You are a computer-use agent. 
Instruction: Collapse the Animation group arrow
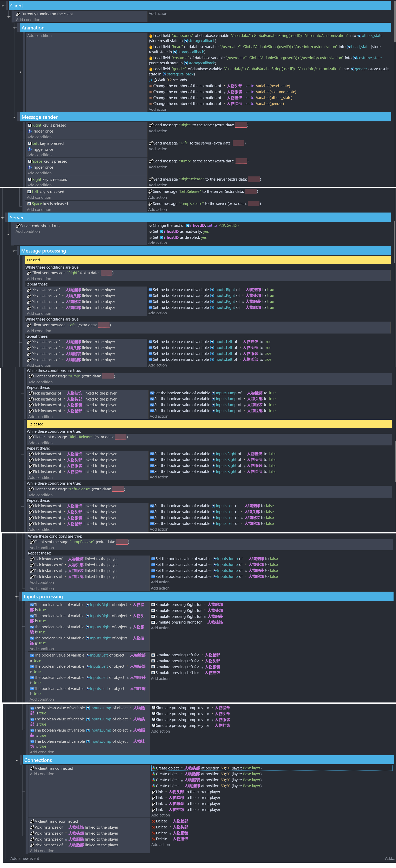coord(14,28)
